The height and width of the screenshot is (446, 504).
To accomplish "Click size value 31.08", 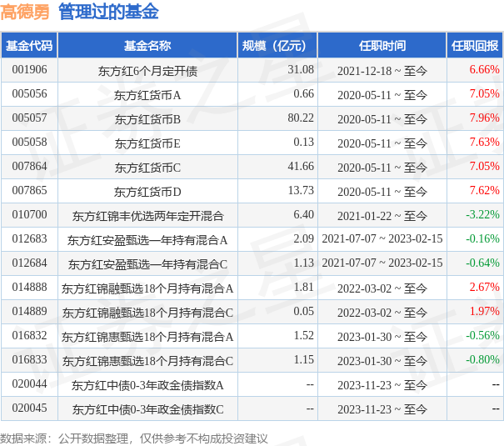I will pyautogui.click(x=301, y=70).
